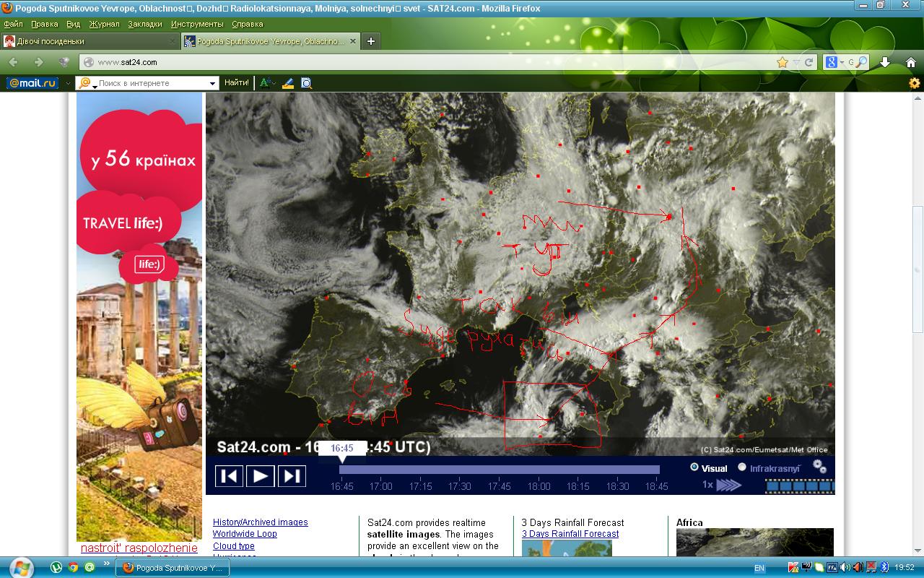The width and height of the screenshot is (924, 578).
Task: Play the satellite image animation
Action: point(261,476)
